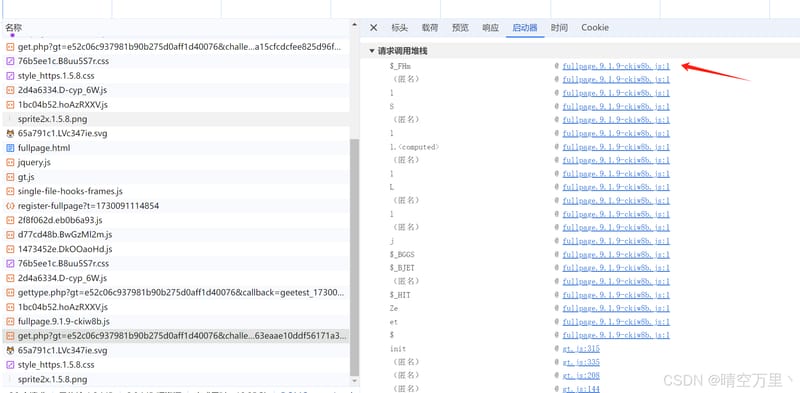800x393 pixels.
Task: Open the gt.js:144 source link
Action: click(x=581, y=389)
